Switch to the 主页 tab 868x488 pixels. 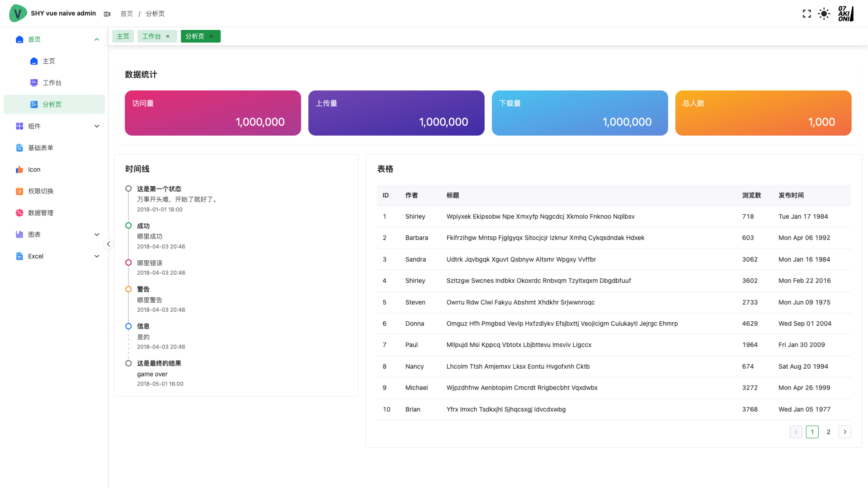[x=123, y=36]
